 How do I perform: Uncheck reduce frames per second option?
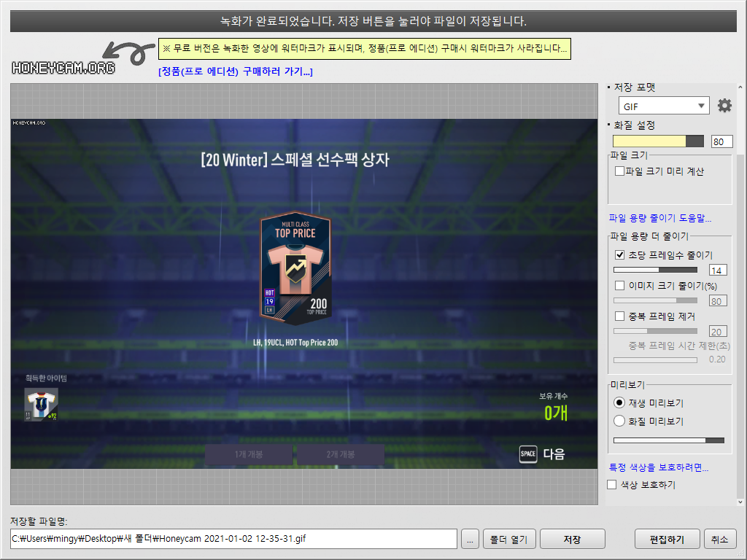click(619, 254)
